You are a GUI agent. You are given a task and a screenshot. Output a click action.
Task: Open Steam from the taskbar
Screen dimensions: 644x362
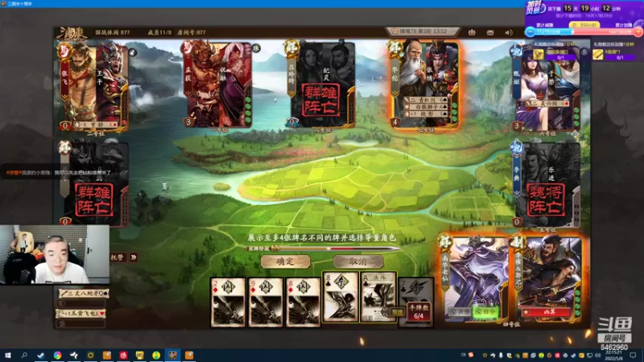pos(41,355)
